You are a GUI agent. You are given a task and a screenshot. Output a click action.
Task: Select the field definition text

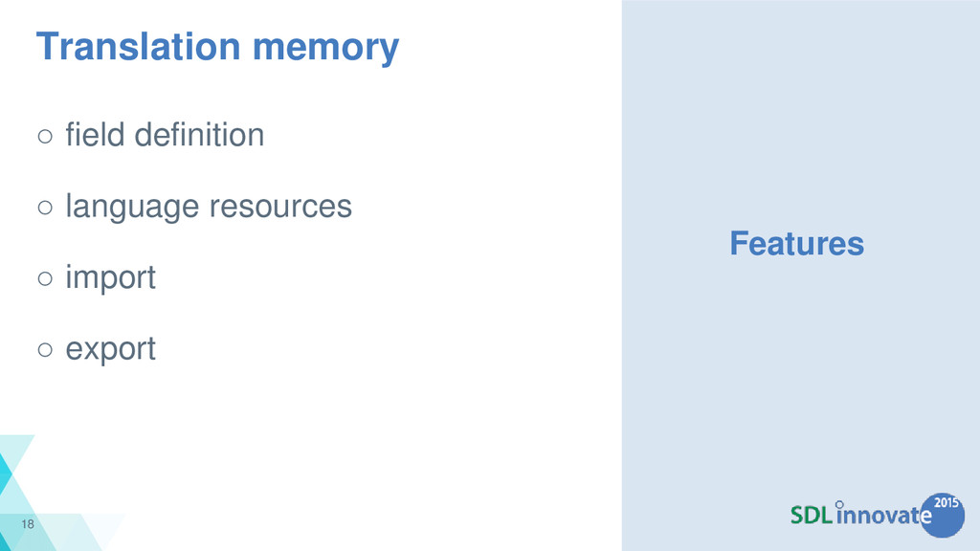(x=165, y=135)
